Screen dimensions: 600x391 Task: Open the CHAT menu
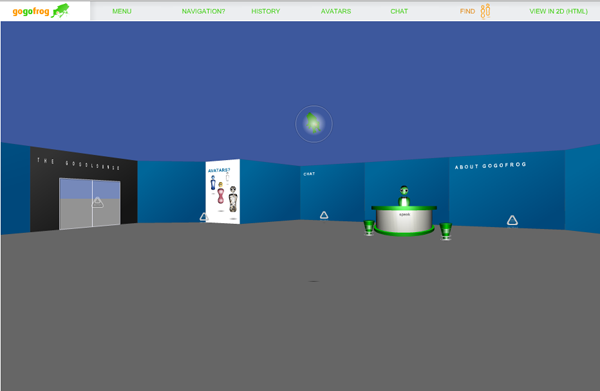pos(399,11)
